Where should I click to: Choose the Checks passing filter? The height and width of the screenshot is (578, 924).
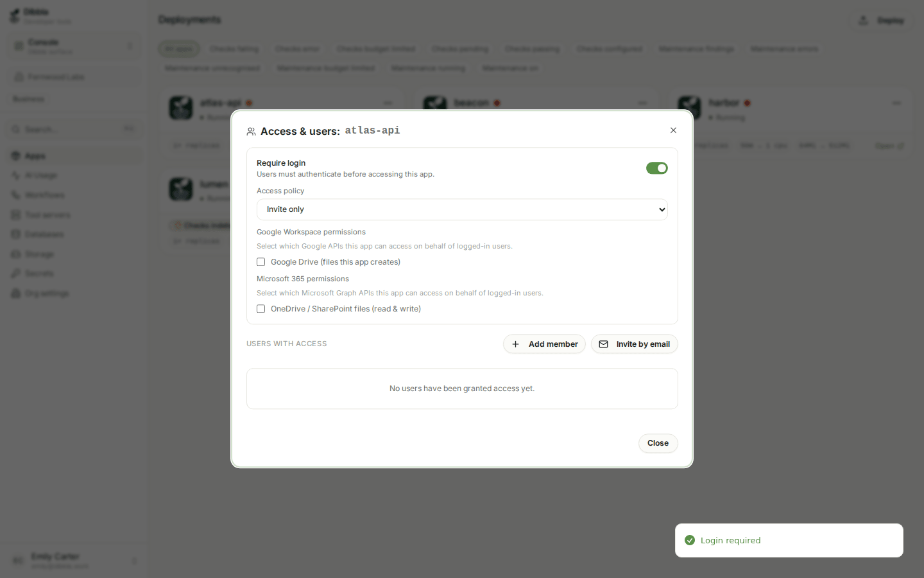tap(533, 49)
